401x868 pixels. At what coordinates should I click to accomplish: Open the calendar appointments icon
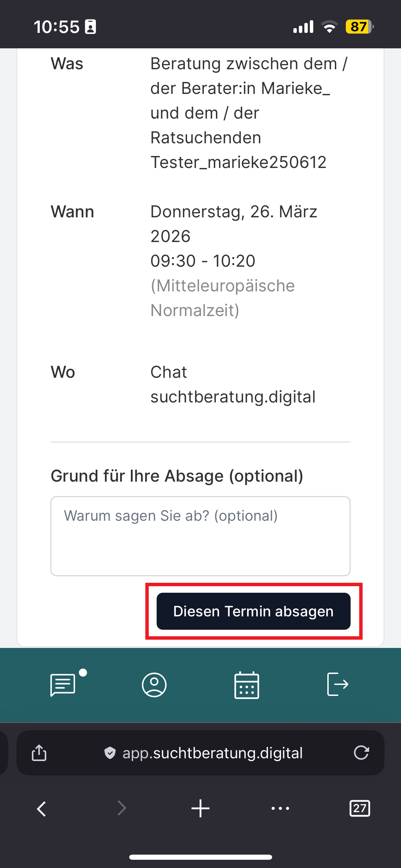(x=246, y=685)
